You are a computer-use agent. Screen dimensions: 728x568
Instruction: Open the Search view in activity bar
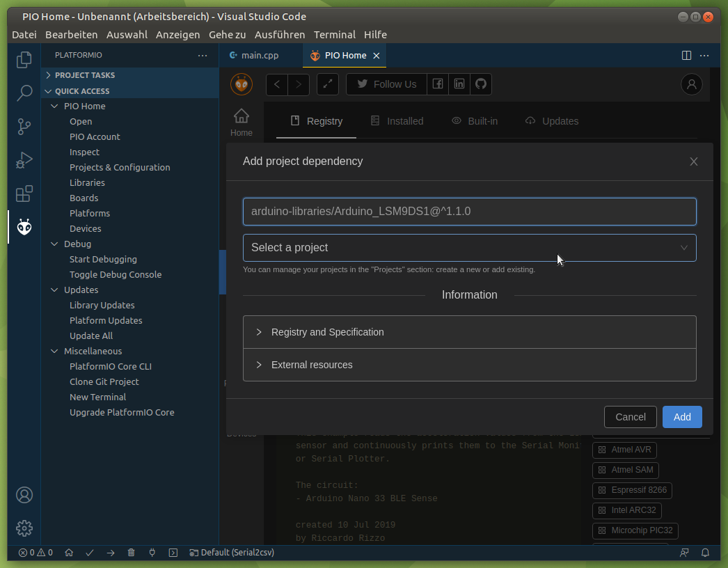24,93
